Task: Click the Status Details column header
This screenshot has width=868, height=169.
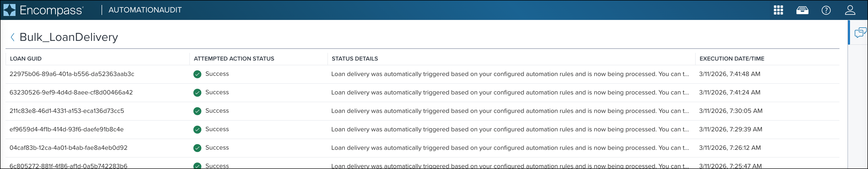Action: point(354,59)
